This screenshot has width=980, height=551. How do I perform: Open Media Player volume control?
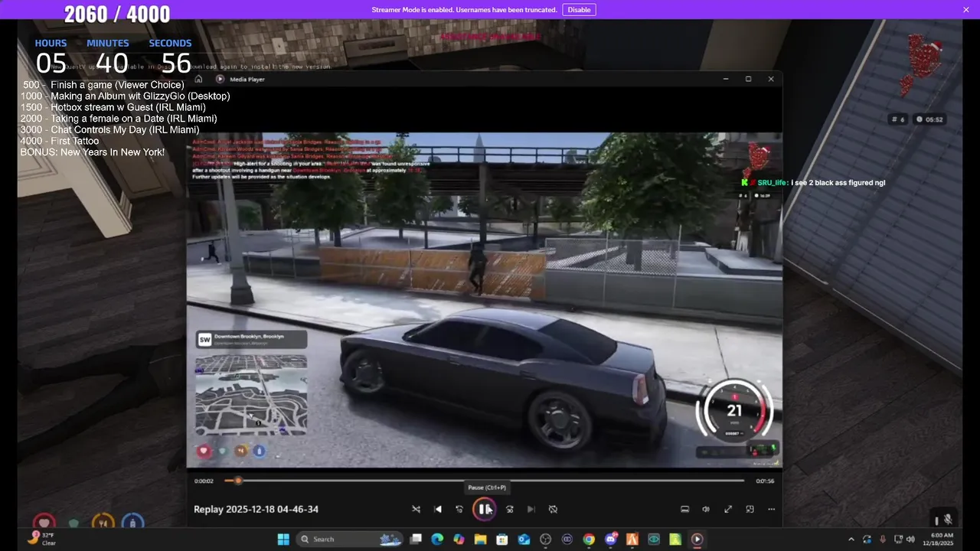pos(706,509)
